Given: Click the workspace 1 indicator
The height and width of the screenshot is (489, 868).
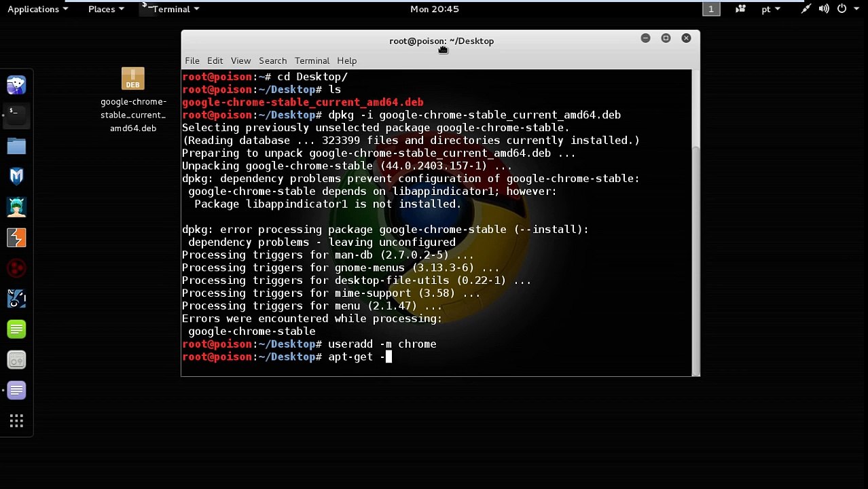Looking at the screenshot, I should (x=710, y=9).
